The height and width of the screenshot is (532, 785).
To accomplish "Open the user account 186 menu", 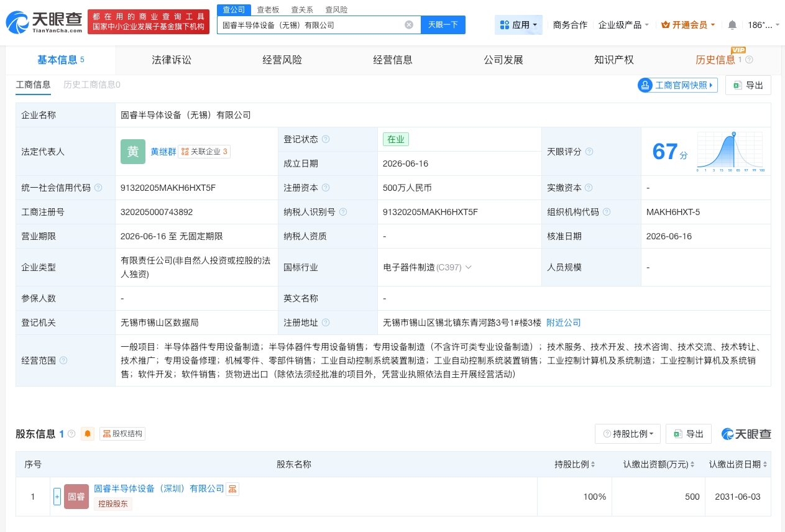I will point(763,25).
